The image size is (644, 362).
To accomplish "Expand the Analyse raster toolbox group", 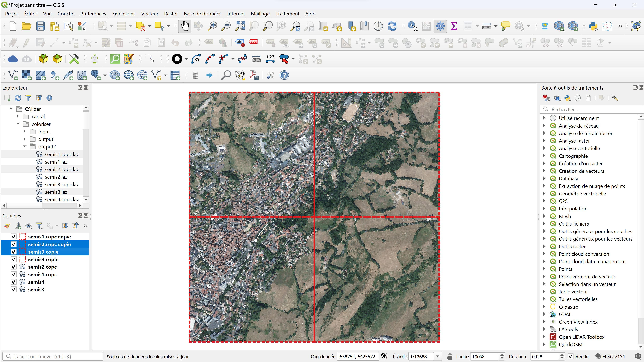I will coord(544,141).
